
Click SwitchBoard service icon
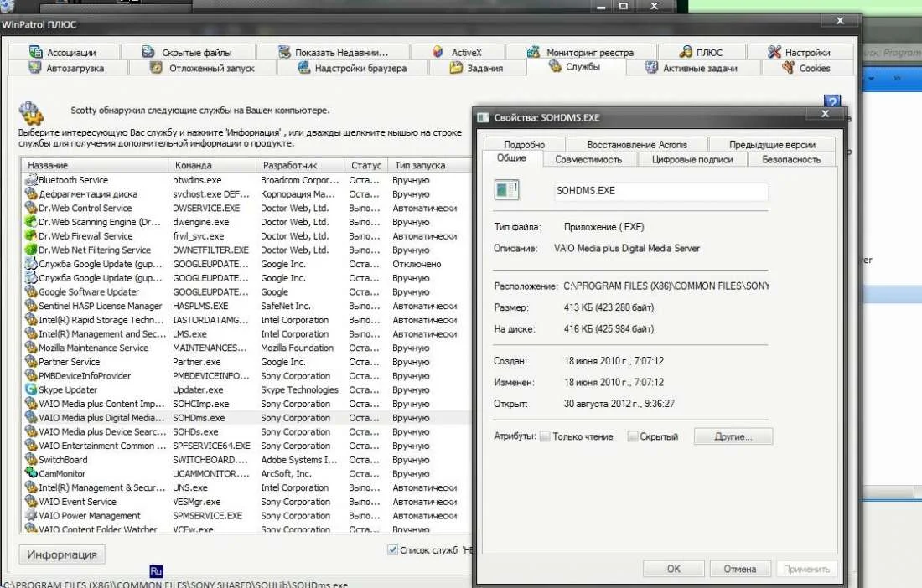[x=31, y=459]
